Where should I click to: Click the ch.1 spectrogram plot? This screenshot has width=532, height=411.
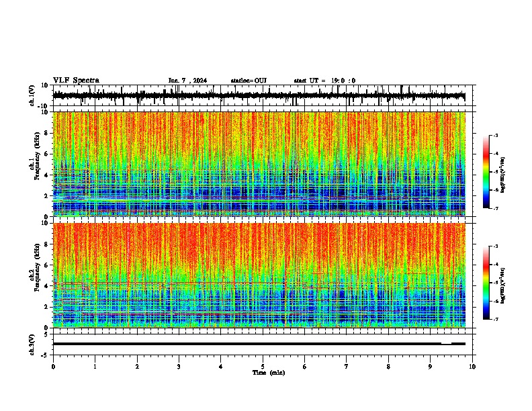pyautogui.click(x=259, y=164)
